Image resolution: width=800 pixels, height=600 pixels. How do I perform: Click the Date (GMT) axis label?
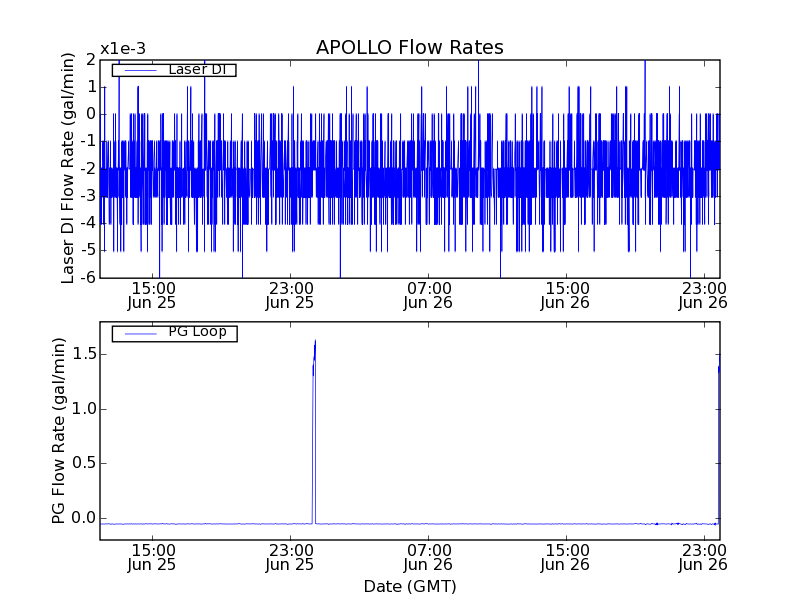pyautogui.click(x=410, y=586)
